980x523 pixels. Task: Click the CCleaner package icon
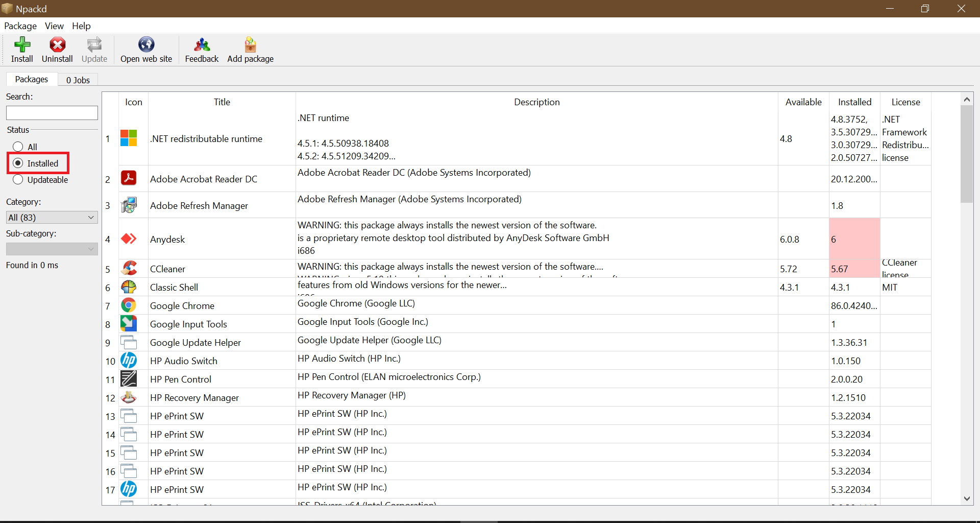tap(129, 268)
